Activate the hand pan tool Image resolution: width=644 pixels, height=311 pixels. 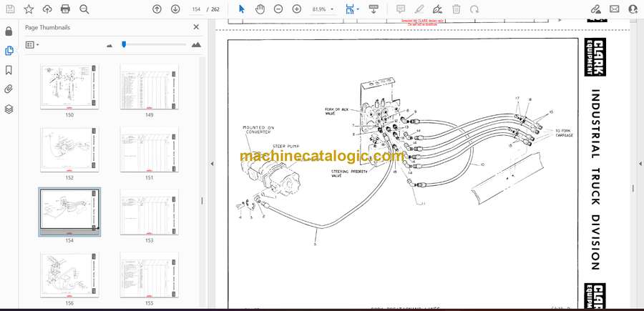[x=260, y=9]
